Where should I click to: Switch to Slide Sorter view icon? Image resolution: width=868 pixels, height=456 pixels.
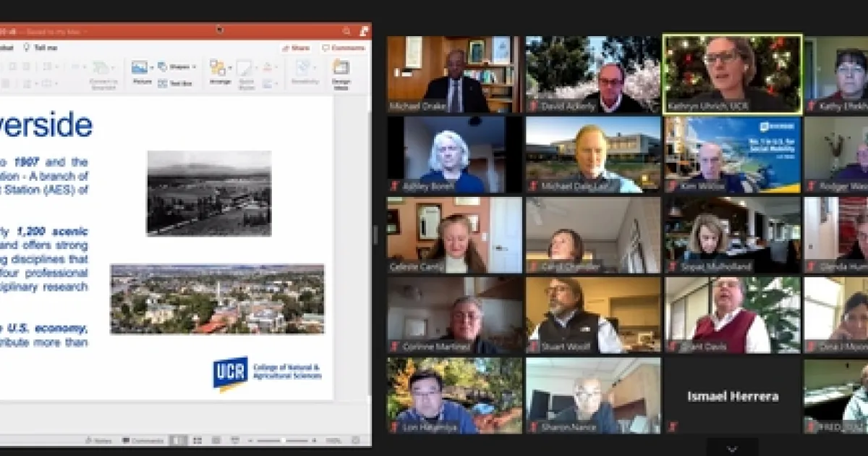coord(197,440)
